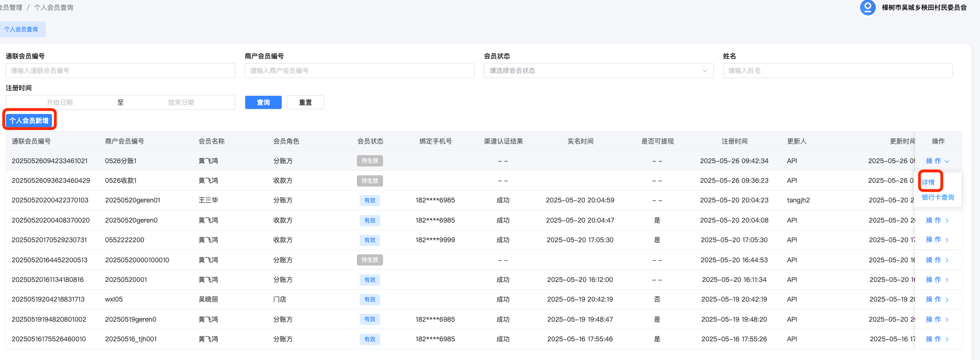Click 注册时间 column header
The height and width of the screenshot is (360, 980).
tap(735, 141)
